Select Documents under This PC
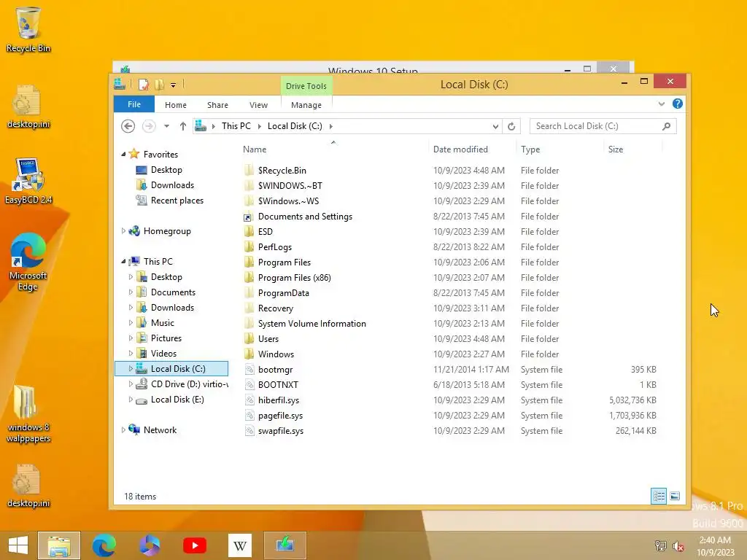Viewport: 747px width, 560px height. [173, 292]
